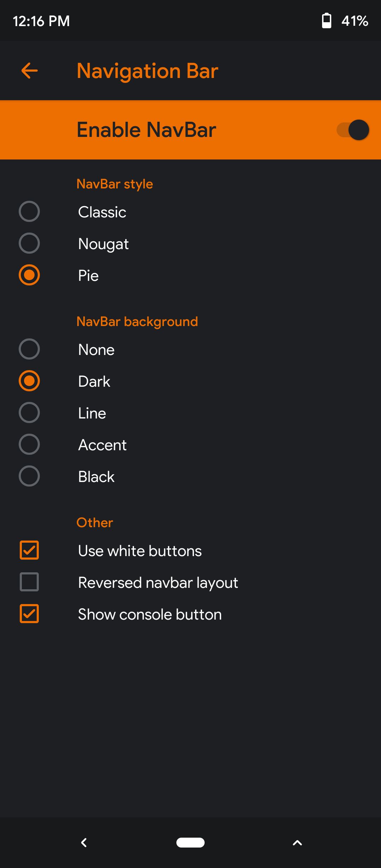Image resolution: width=381 pixels, height=868 pixels.
Task: Tap the Enable NavBar label
Action: 146,130
